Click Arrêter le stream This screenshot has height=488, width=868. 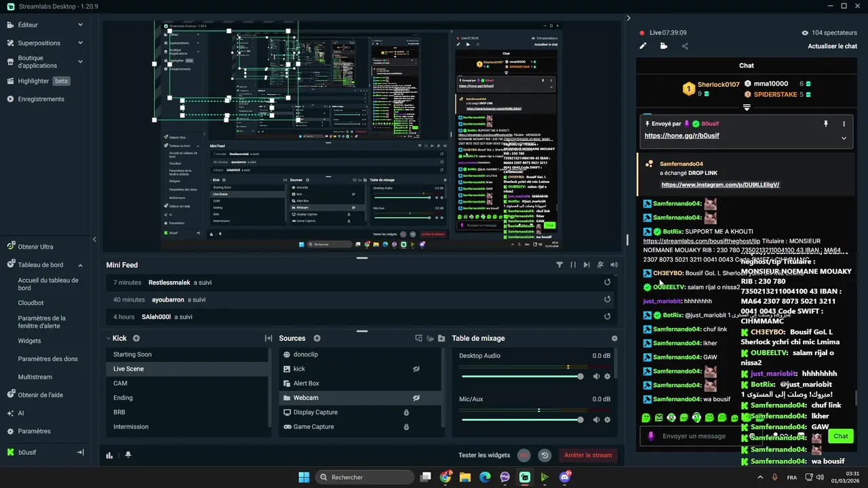[588, 455]
